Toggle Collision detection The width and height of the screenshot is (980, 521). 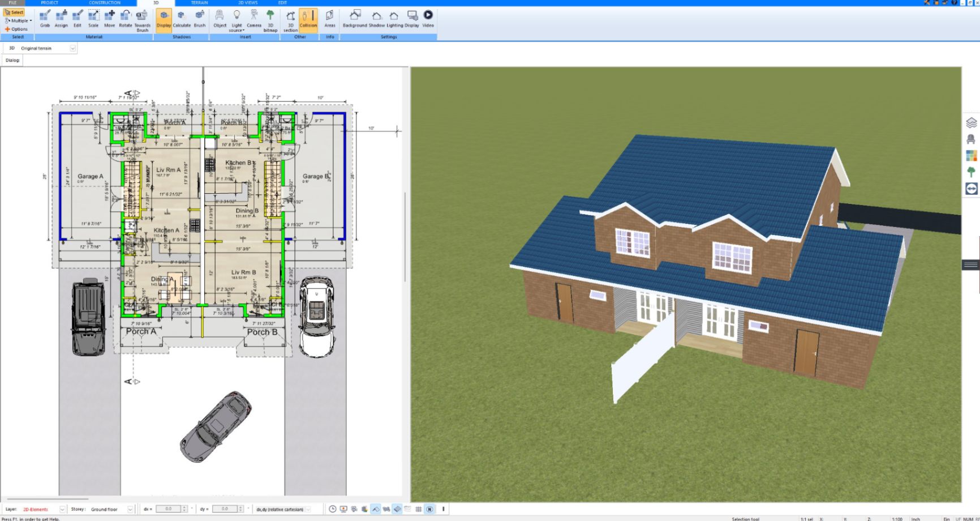click(308, 20)
